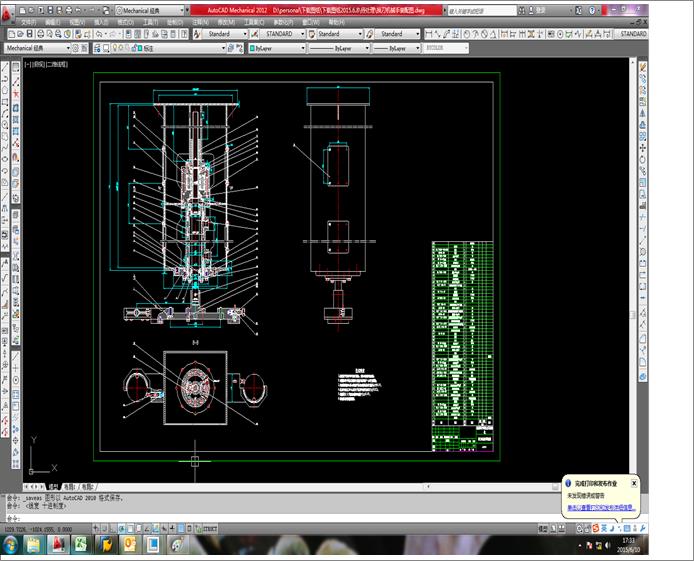Click Undo in the quick access toolbar

coord(79,10)
